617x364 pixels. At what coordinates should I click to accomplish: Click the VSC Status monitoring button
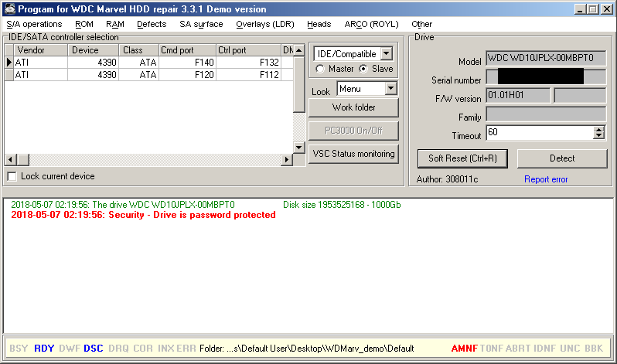click(353, 154)
